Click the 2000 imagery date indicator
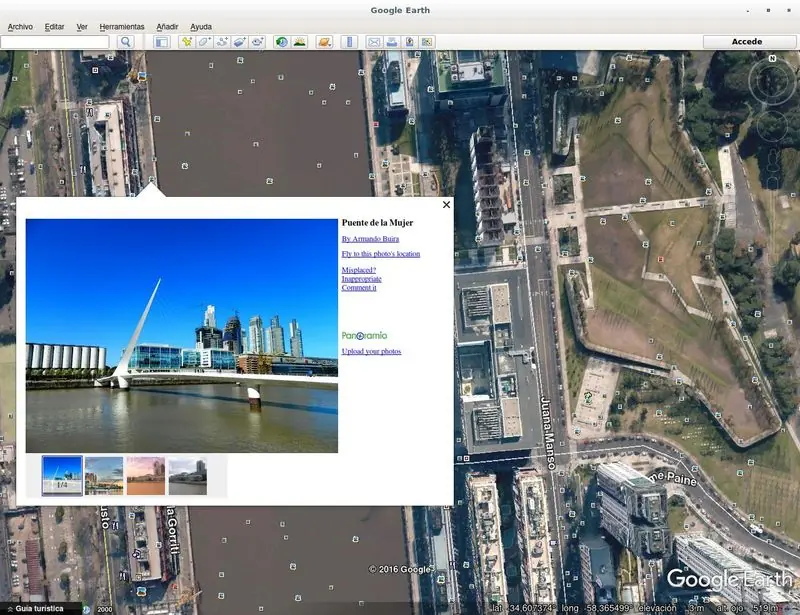The height and width of the screenshot is (615, 800). [105, 609]
